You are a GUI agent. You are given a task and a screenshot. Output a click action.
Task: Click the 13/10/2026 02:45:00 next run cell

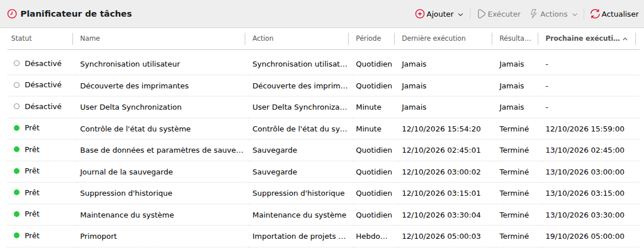point(585,150)
